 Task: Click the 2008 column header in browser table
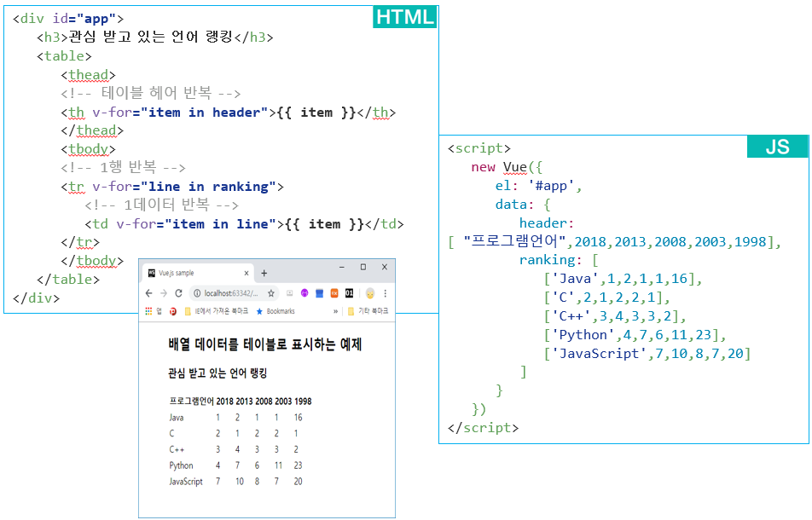(264, 401)
